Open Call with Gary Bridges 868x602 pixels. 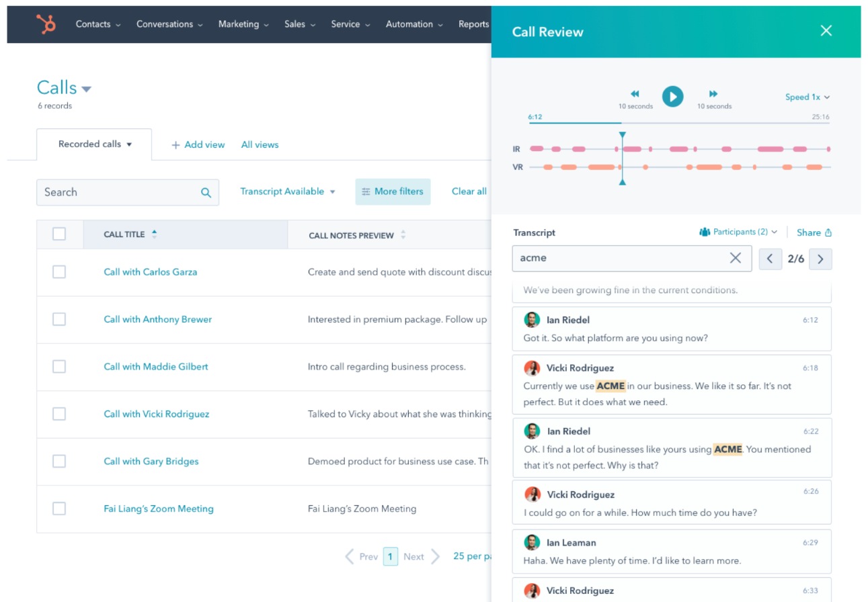pyautogui.click(x=151, y=462)
